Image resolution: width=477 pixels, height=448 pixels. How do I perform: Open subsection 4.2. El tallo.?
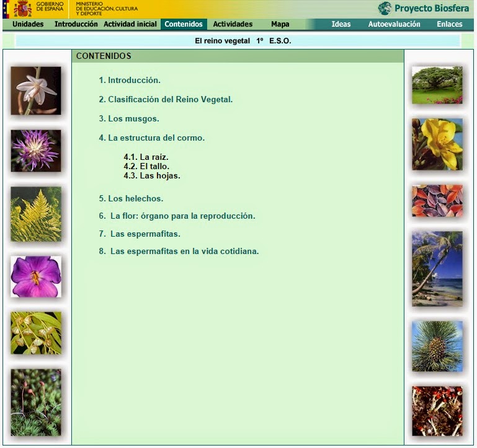(146, 166)
